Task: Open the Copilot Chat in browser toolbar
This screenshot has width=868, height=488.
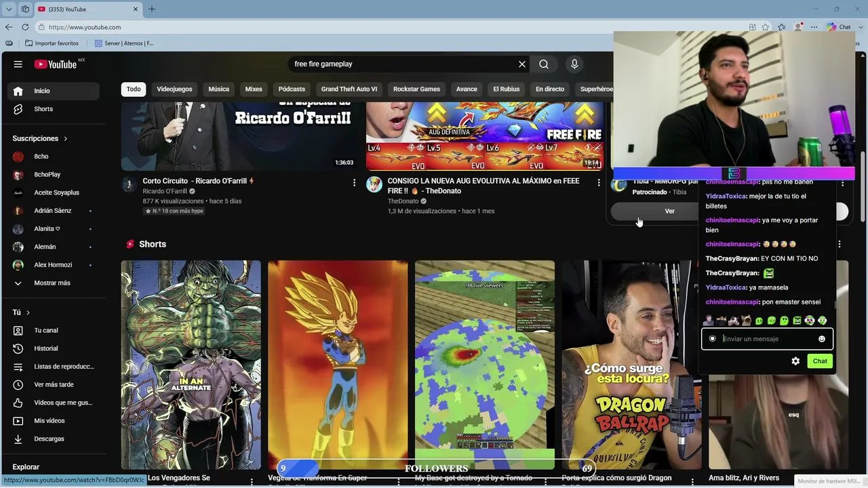Action: point(839,27)
